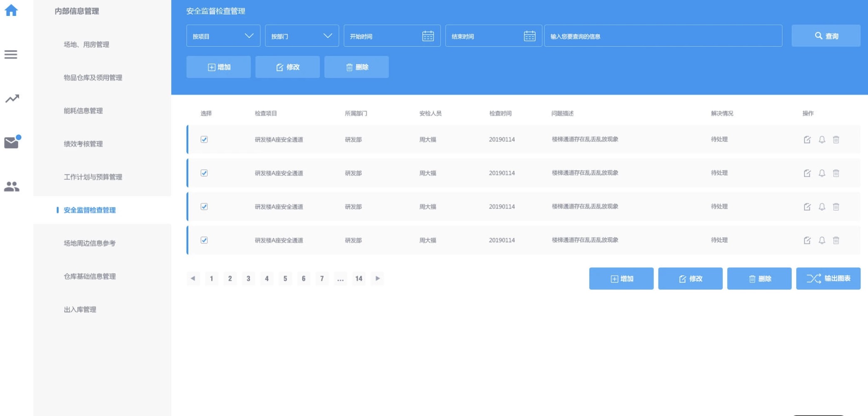Open the home icon in sidebar
The width and height of the screenshot is (868, 416).
click(x=11, y=10)
